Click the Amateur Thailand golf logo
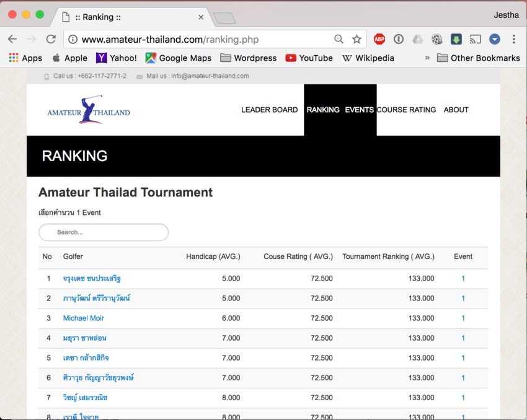This screenshot has height=420, width=527. tap(89, 110)
